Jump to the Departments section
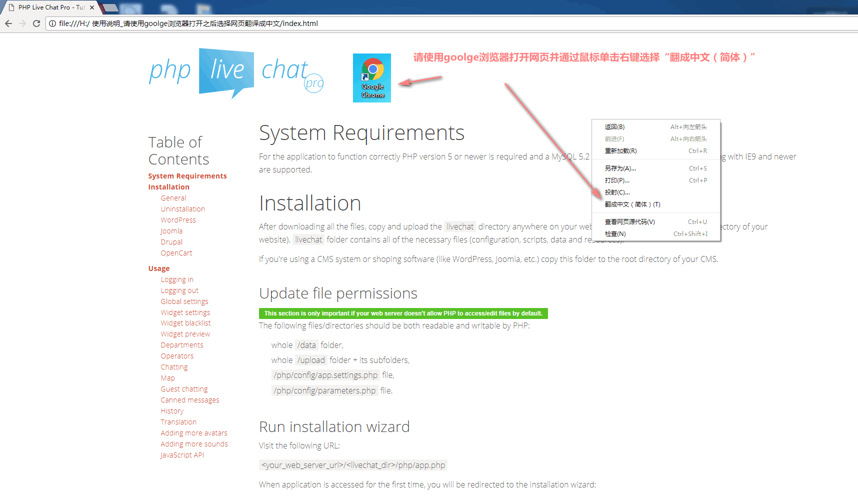The image size is (858, 504). 182,345
